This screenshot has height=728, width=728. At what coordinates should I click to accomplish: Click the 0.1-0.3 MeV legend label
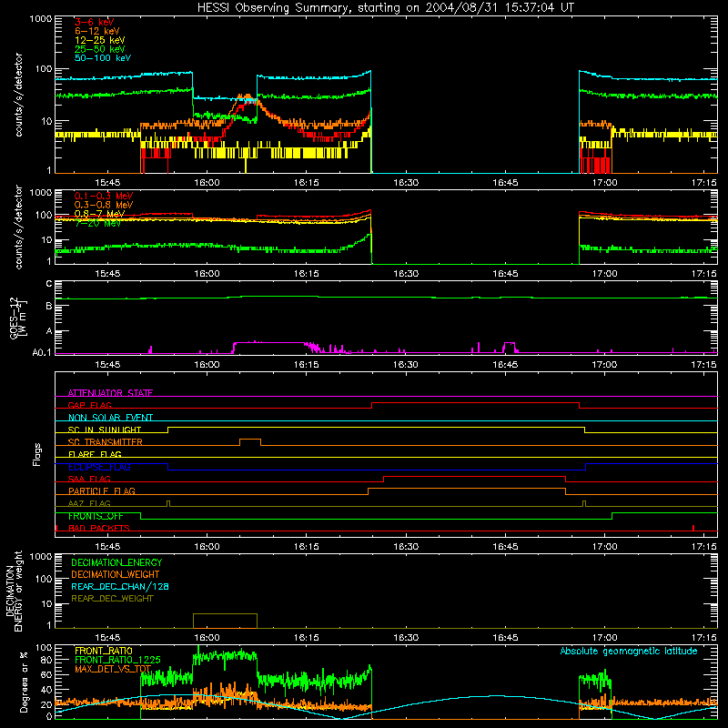[104, 196]
